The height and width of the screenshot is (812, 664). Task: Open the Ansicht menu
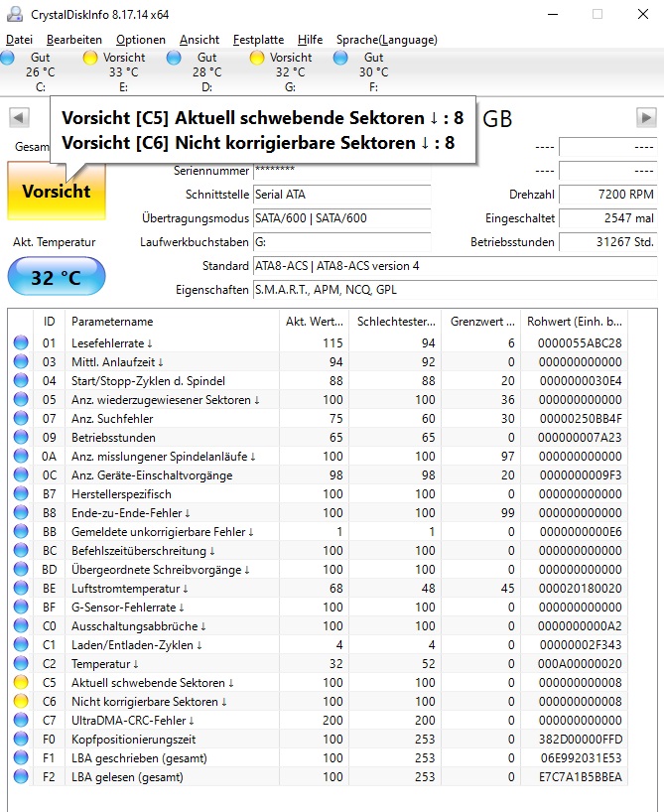coord(199,40)
